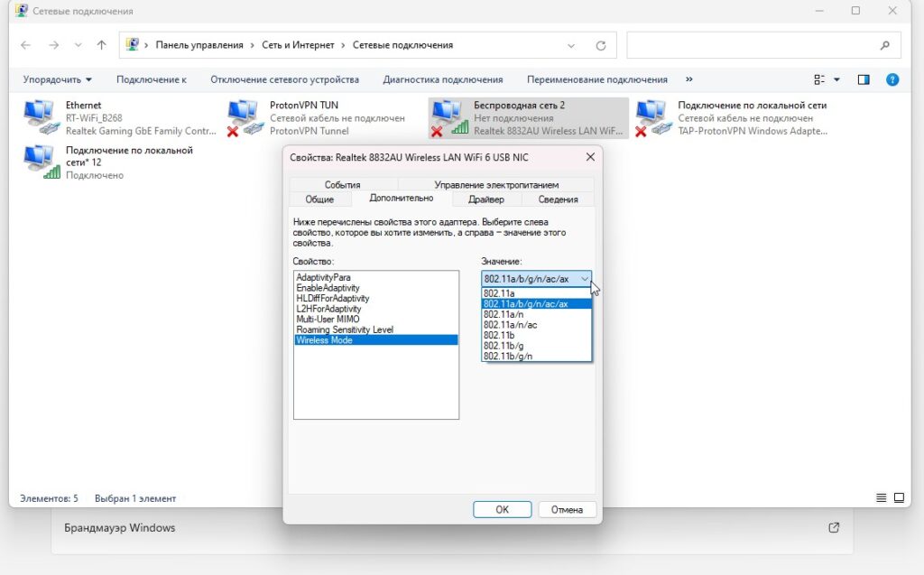This screenshot has width=924, height=575.
Task: Switch to large thumbnail view
Action: coord(900,497)
